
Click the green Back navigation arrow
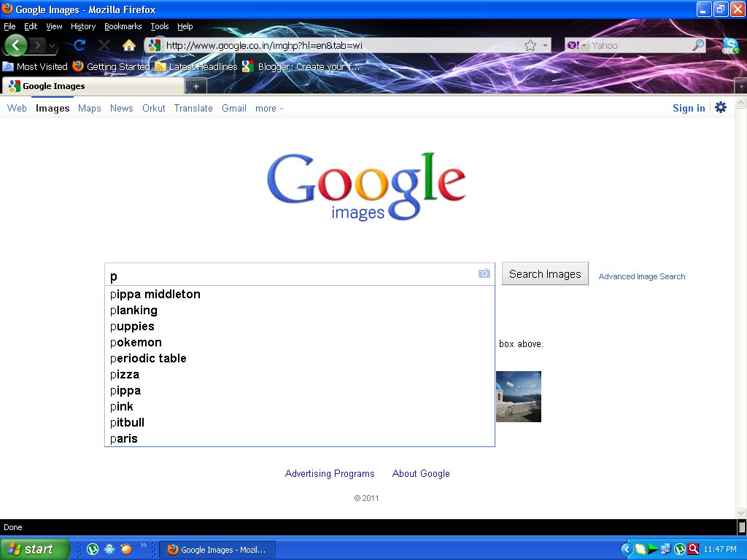(16, 45)
